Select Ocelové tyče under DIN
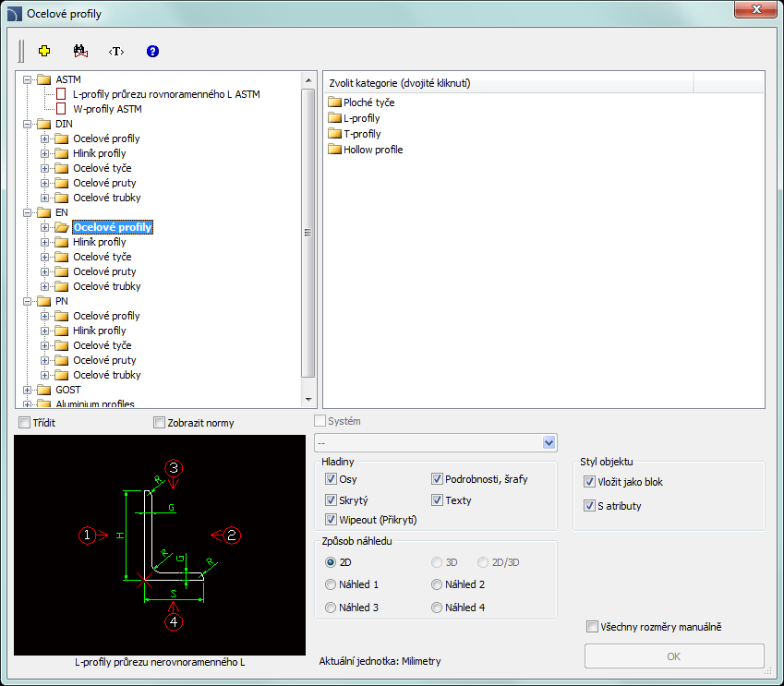784x686 pixels. 103,168
